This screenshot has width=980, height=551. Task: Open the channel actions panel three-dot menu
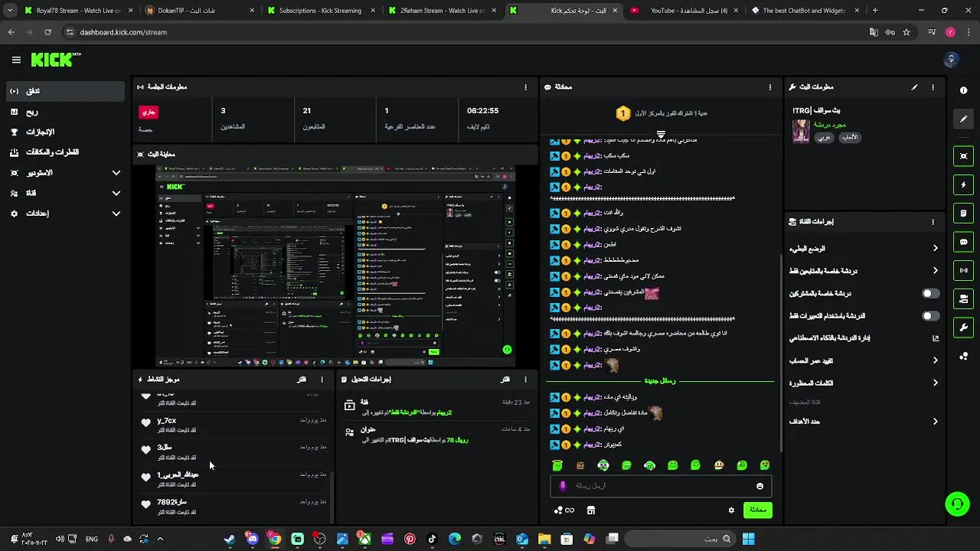[x=933, y=222]
